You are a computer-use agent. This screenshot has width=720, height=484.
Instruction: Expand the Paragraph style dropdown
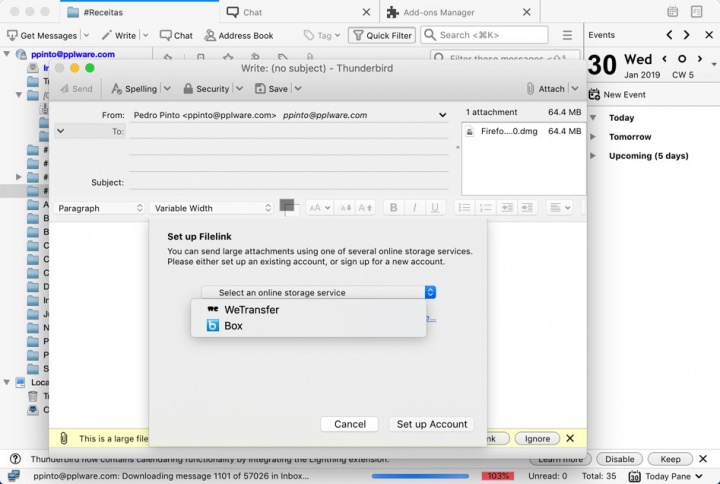(100, 208)
